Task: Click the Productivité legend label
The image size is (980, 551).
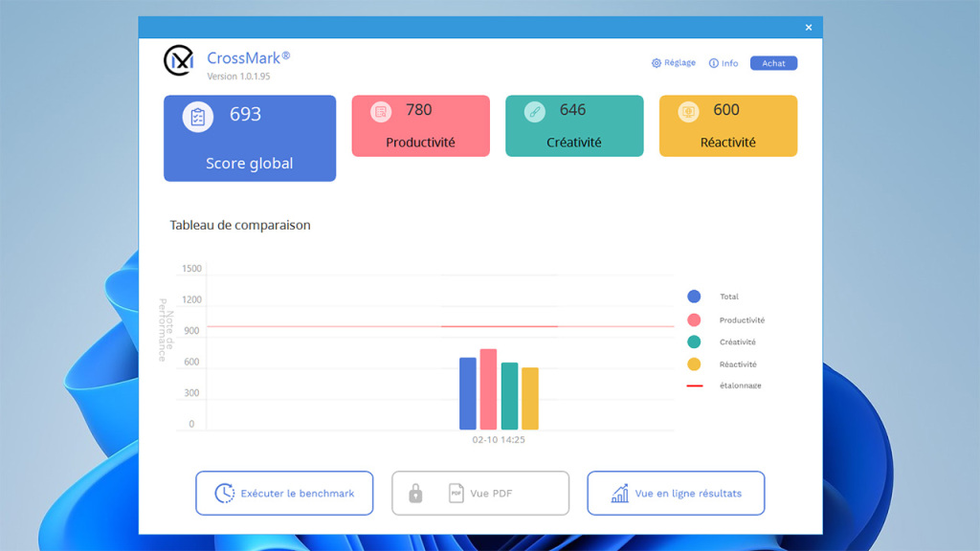Action: 742,320
